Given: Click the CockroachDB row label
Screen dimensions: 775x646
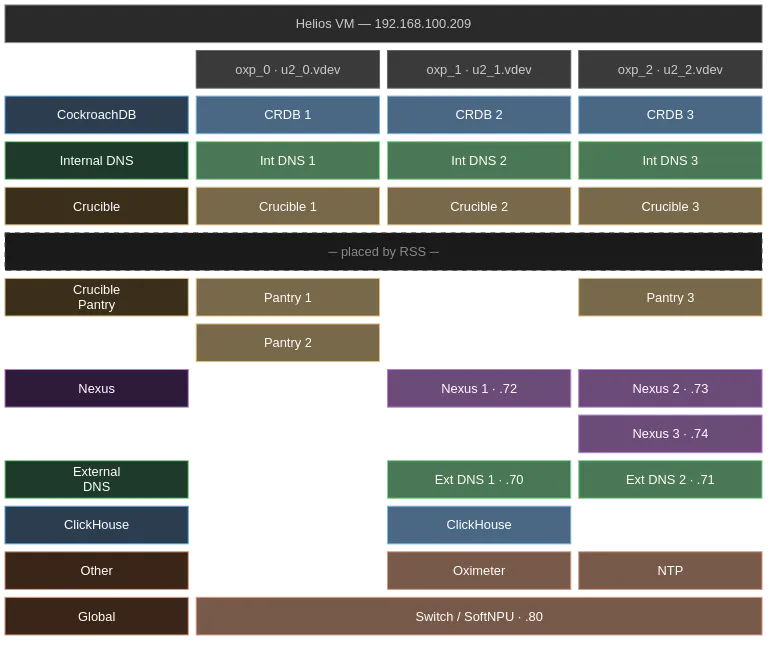Looking at the screenshot, I should point(96,115).
